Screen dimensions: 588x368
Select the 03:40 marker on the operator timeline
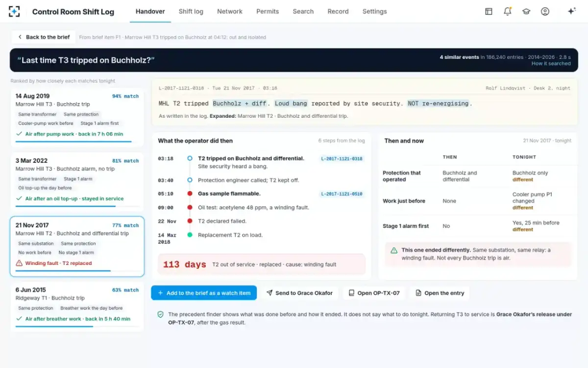(x=190, y=180)
